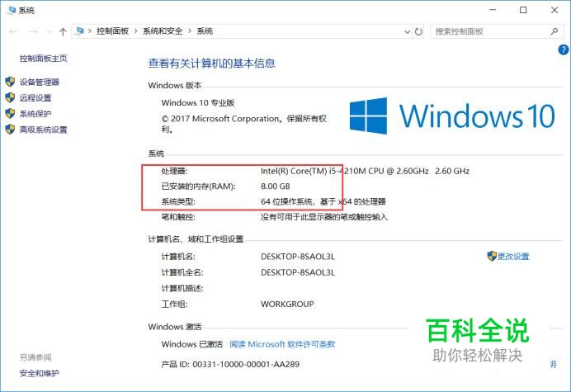The height and width of the screenshot is (392, 571).
Task: Click the forward navigation arrow
Action: [x=34, y=31]
